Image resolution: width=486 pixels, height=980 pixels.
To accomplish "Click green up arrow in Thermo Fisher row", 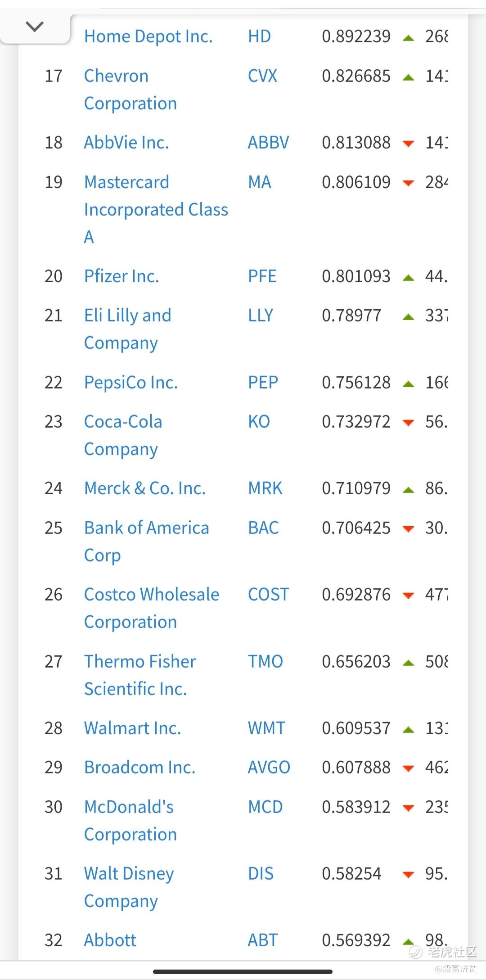I will pos(408,663).
